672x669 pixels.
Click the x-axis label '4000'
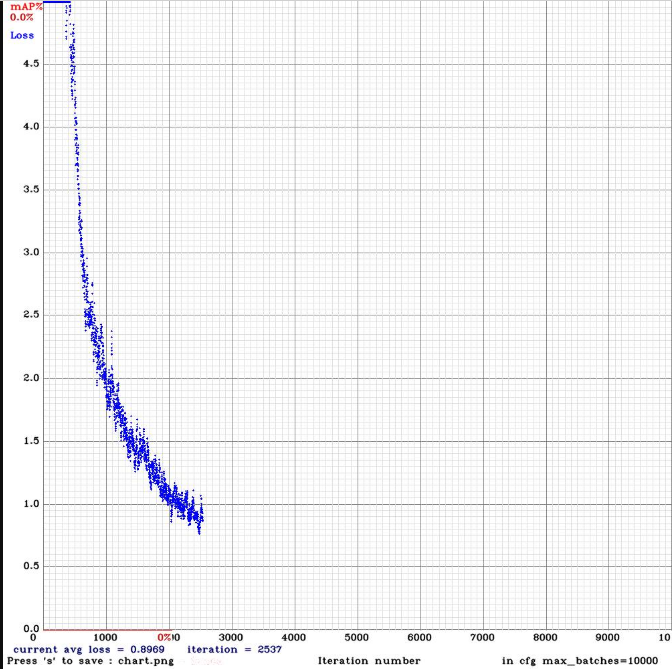pos(294,637)
